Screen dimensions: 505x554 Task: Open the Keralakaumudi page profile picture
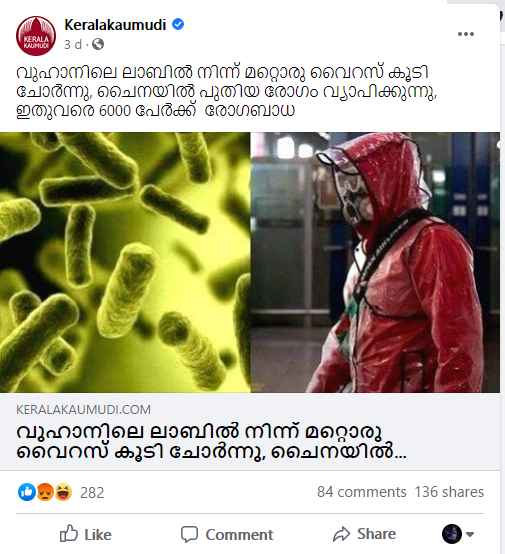pos(36,36)
